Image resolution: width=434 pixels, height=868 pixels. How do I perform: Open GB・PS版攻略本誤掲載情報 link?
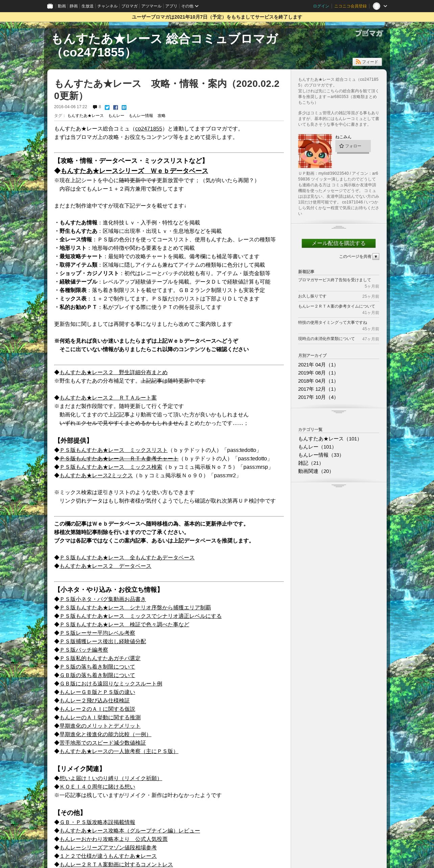point(97,822)
